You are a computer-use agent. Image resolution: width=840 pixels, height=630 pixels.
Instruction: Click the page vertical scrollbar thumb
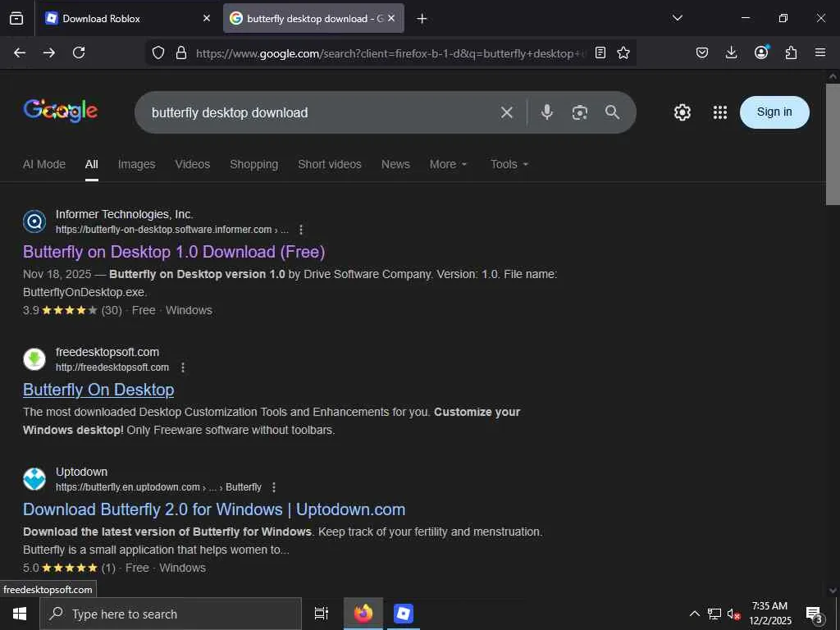(833, 144)
